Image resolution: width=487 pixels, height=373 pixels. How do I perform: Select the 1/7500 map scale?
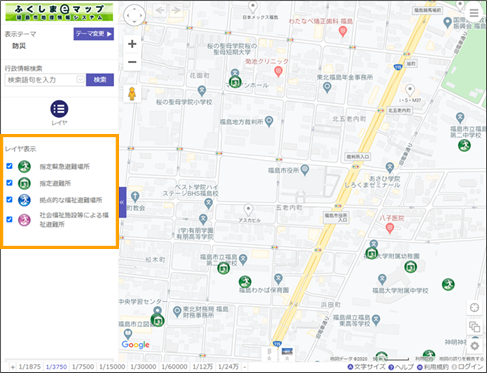(x=83, y=367)
